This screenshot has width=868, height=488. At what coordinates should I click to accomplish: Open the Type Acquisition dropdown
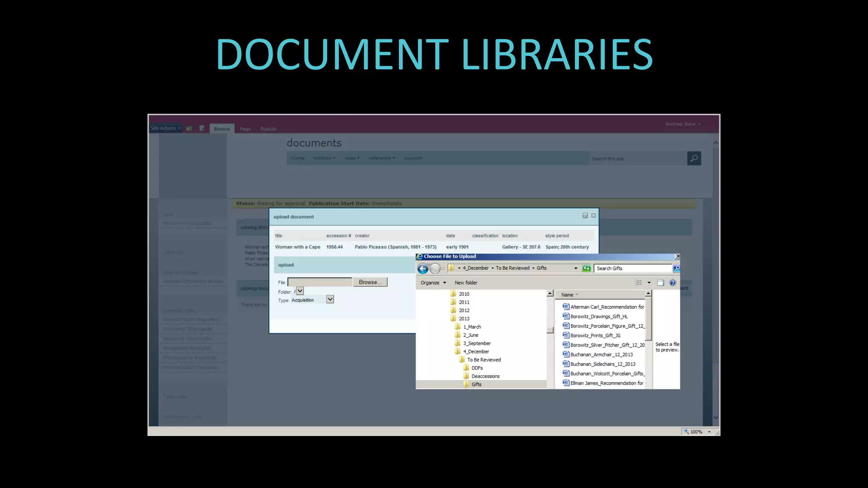330,299
